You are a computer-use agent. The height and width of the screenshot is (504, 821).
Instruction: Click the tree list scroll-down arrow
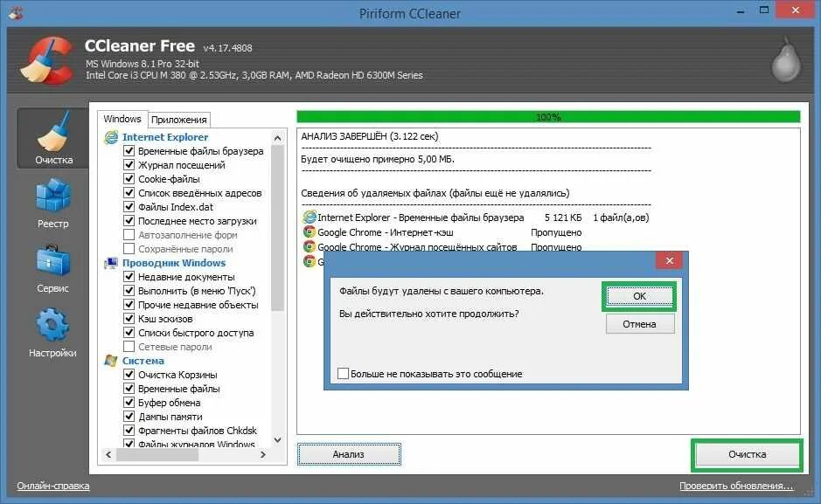pyautogui.click(x=277, y=440)
